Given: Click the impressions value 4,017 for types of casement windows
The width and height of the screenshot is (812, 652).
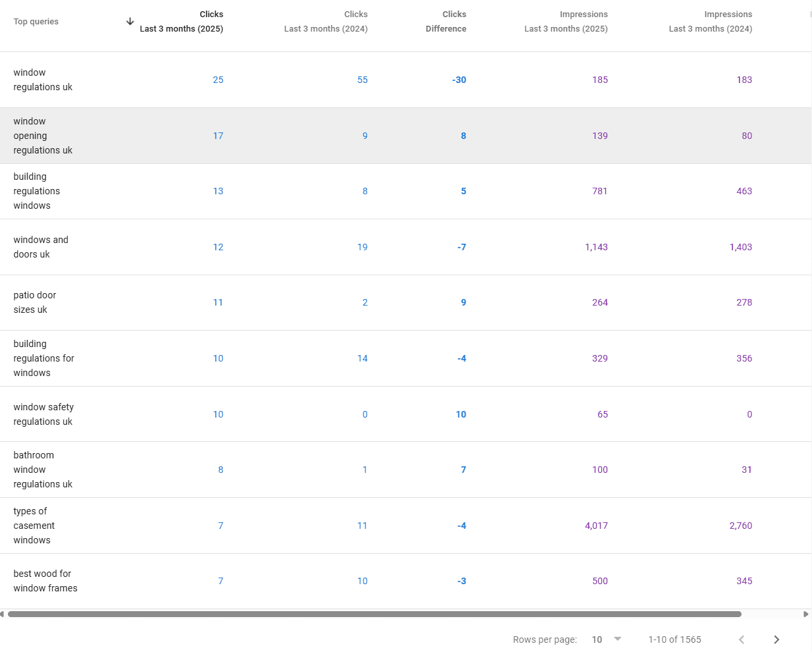Looking at the screenshot, I should [596, 526].
